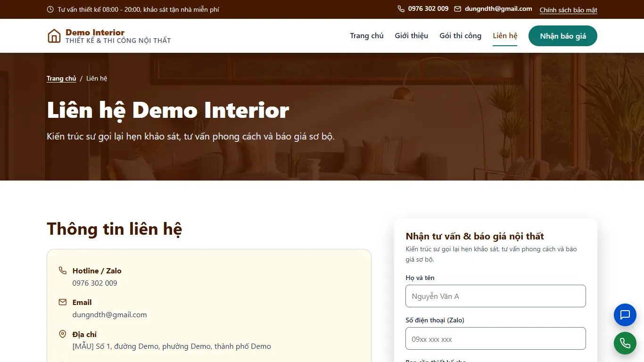Viewport: 644px width, 362px height.
Task: Click the Demo Interior house logo icon
Action: 54,36
